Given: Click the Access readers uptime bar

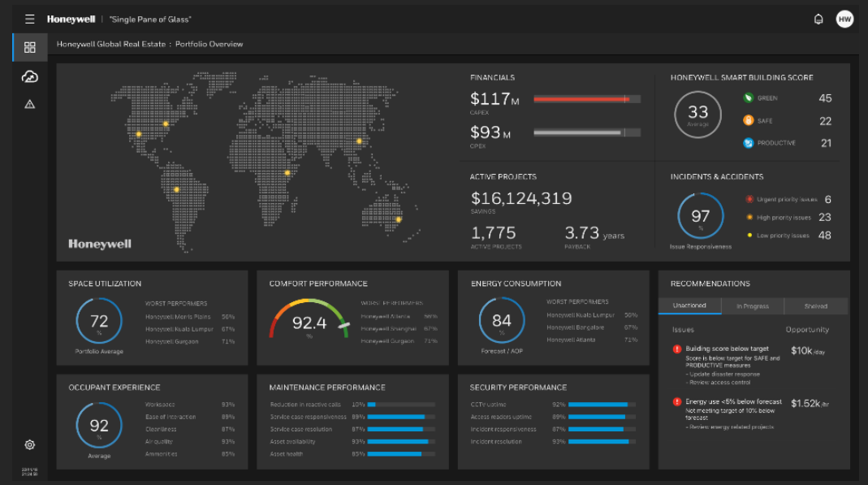Looking at the screenshot, I should [602, 417].
